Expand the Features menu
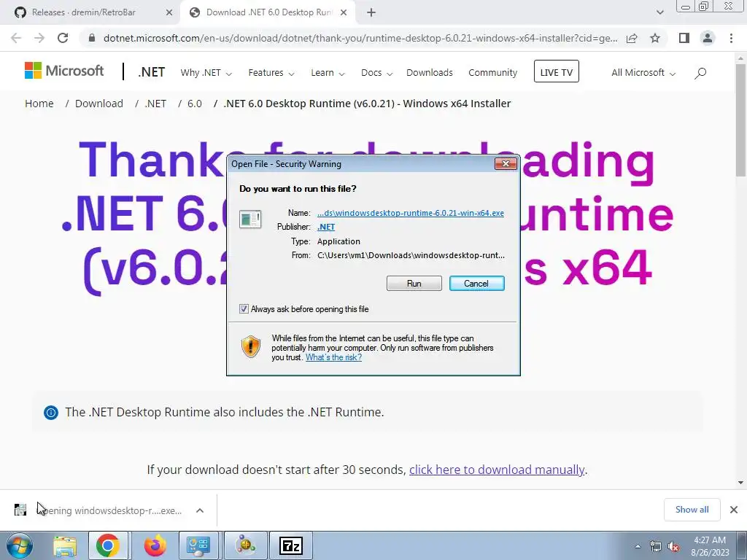The width and height of the screenshot is (747, 560). [x=271, y=73]
